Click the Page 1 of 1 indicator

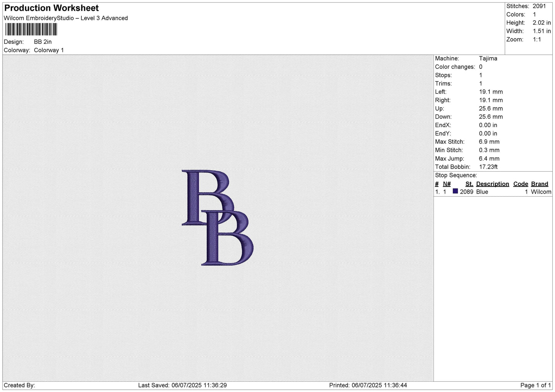pos(535,385)
